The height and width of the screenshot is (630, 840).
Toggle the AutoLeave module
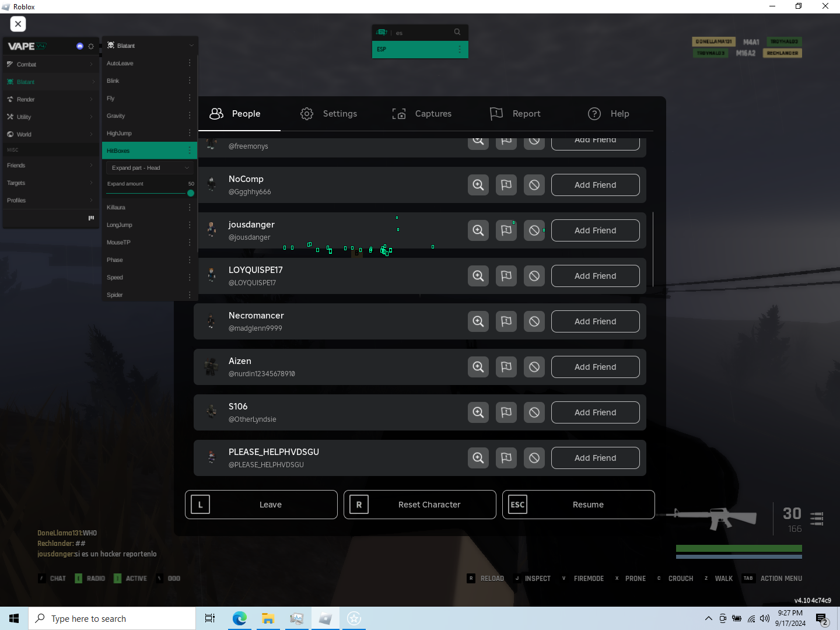click(149, 63)
